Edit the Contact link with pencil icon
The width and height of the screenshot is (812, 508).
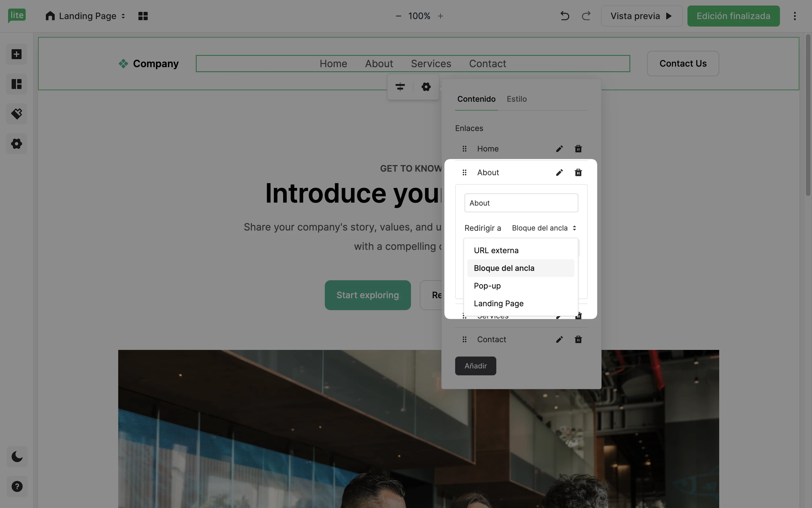559,339
